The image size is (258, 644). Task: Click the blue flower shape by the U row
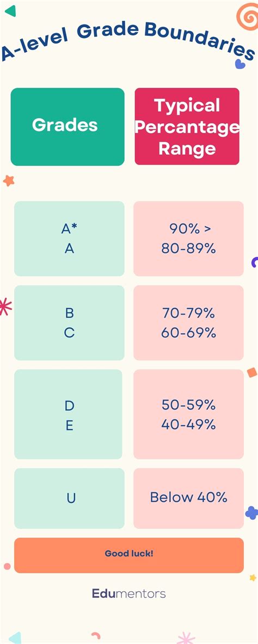pyautogui.click(x=252, y=512)
